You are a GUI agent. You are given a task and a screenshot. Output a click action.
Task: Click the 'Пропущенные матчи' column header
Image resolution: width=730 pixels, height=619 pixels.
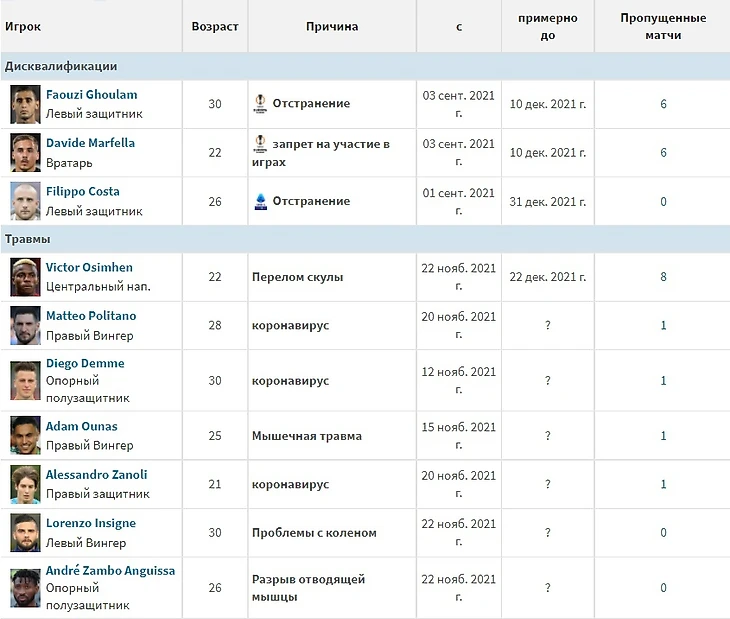pyautogui.click(x=663, y=27)
